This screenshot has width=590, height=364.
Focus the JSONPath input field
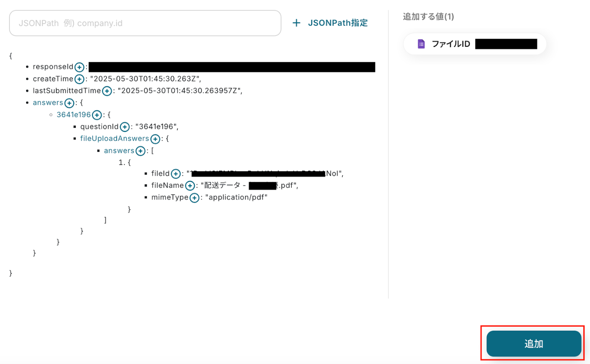pyautogui.click(x=145, y=23)
